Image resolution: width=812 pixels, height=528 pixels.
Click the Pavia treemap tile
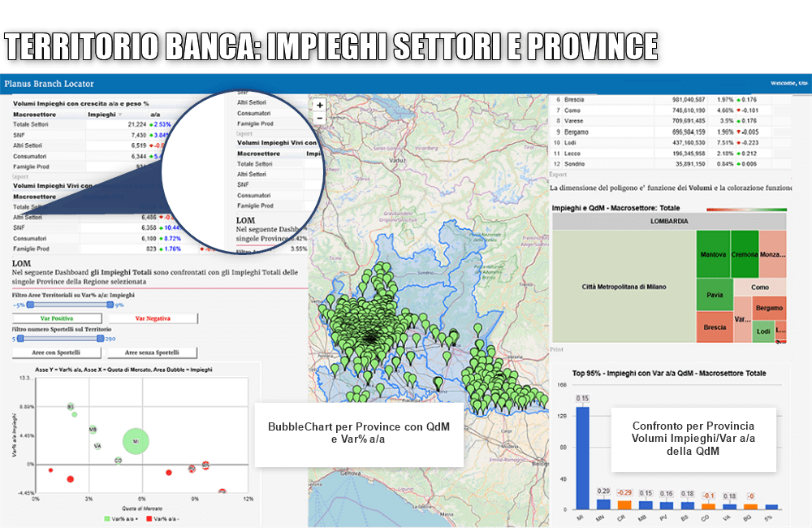(715, 295)
